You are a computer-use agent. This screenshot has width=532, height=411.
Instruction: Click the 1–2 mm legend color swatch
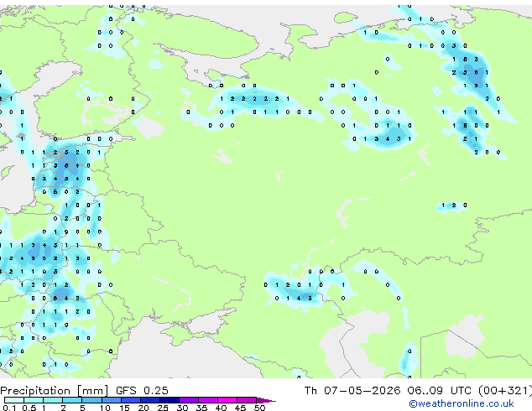[x=53, y=400]
